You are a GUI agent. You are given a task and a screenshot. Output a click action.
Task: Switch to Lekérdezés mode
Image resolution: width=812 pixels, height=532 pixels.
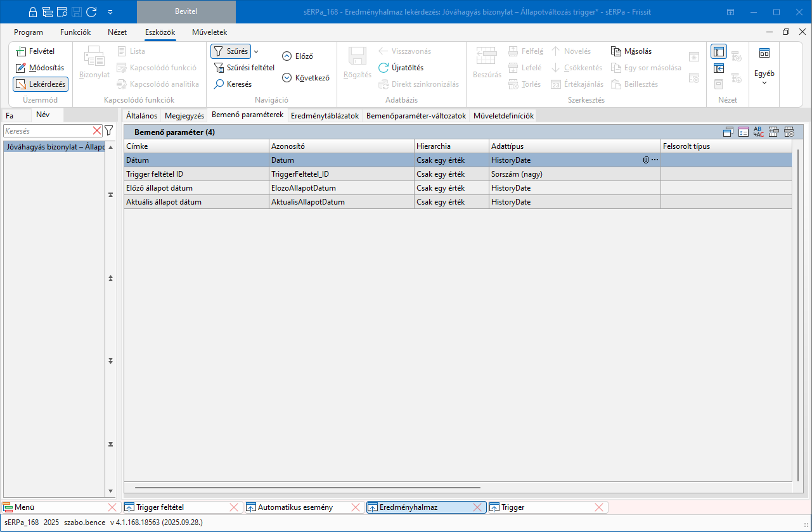[x=41, y=84]
